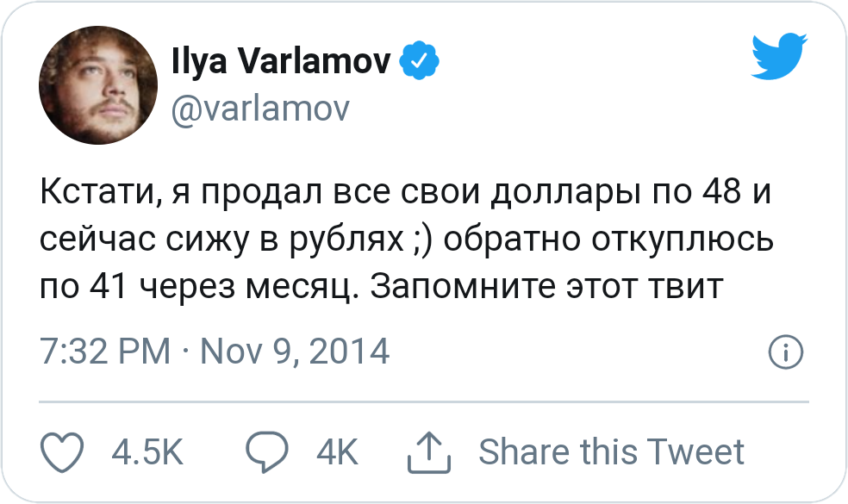Like the tweet with heart icon
This screenshot has width=848, height=504.
point(62,451)
